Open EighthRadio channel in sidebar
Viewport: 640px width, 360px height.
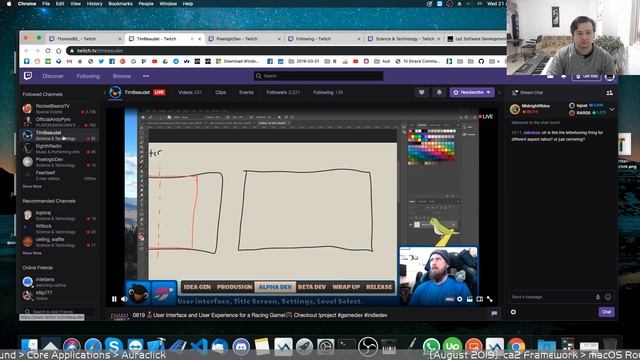click(59, 149)
